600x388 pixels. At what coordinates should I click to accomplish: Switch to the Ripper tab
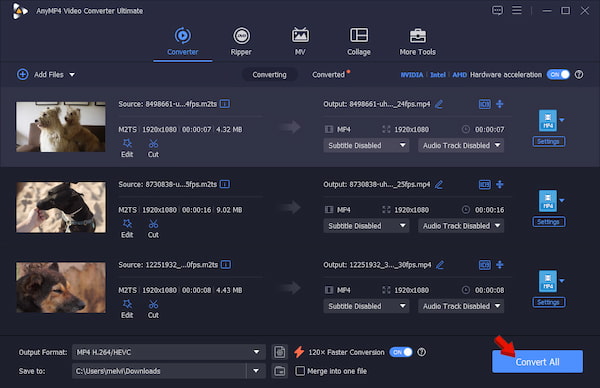241,42
